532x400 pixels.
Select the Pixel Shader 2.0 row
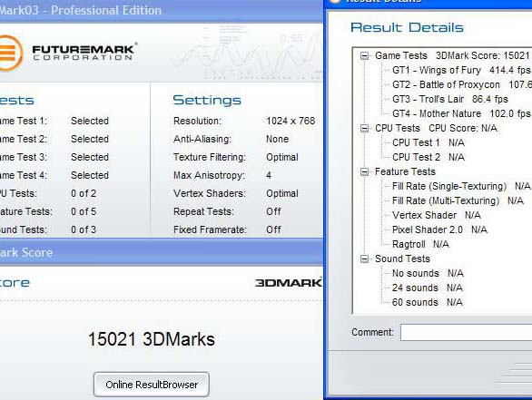pos(439,229)
